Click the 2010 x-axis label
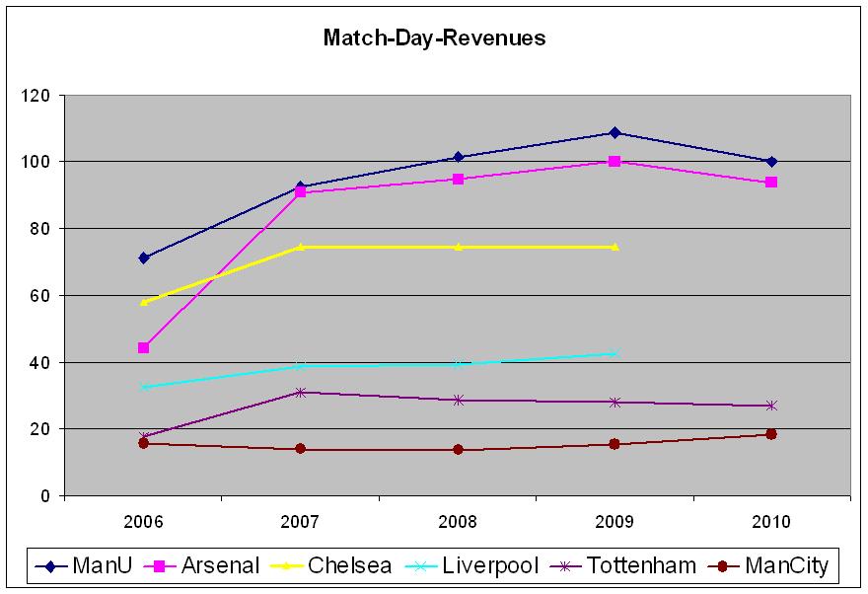This screenshot has width=868, height=594. coord(771,520)
